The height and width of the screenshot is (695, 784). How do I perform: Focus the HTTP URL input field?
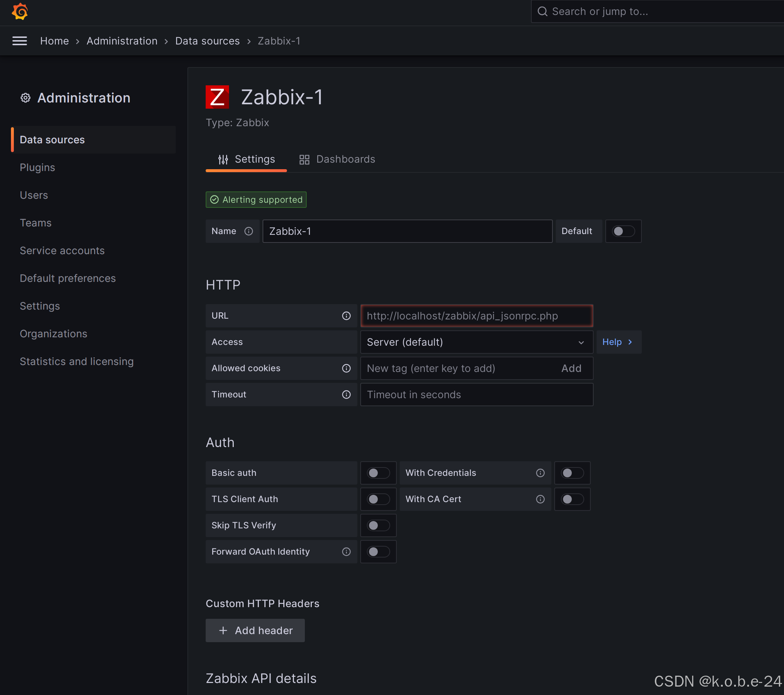pos(477,316)
